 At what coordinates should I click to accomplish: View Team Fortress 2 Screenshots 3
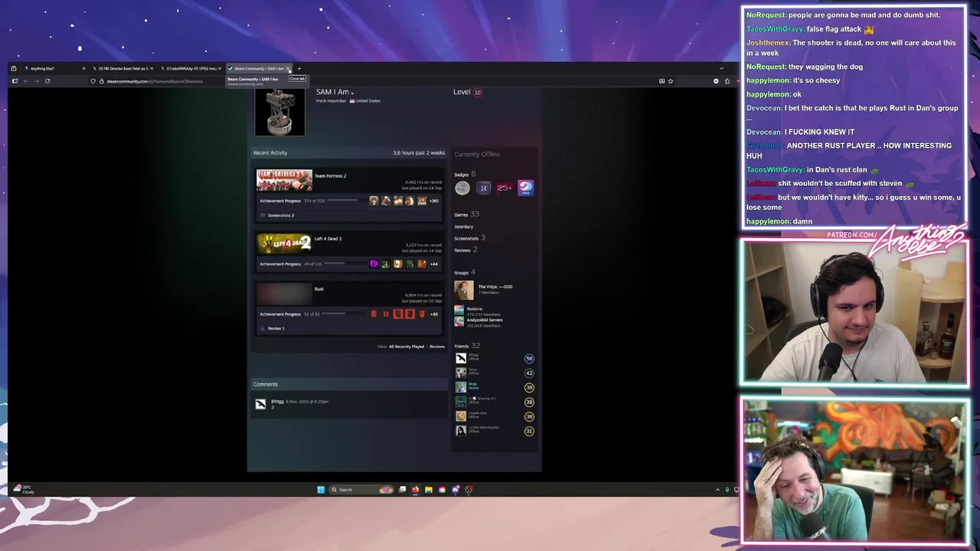[x=280, y=215]
